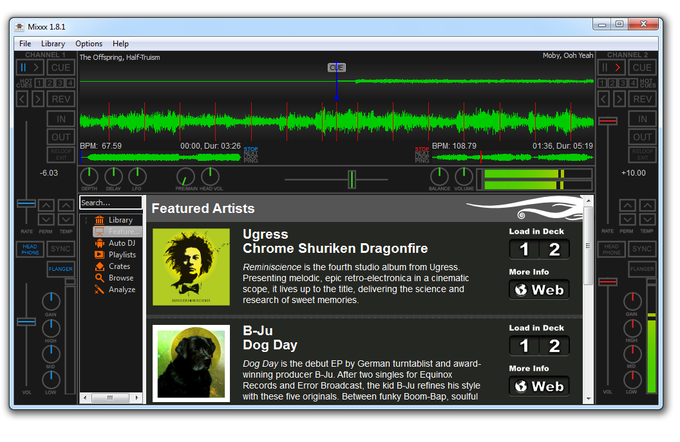Image resolution: width=680 pixels, height=442 pixels.
Task: Click the CUE marker on the waveform
Action: point(337,68)
